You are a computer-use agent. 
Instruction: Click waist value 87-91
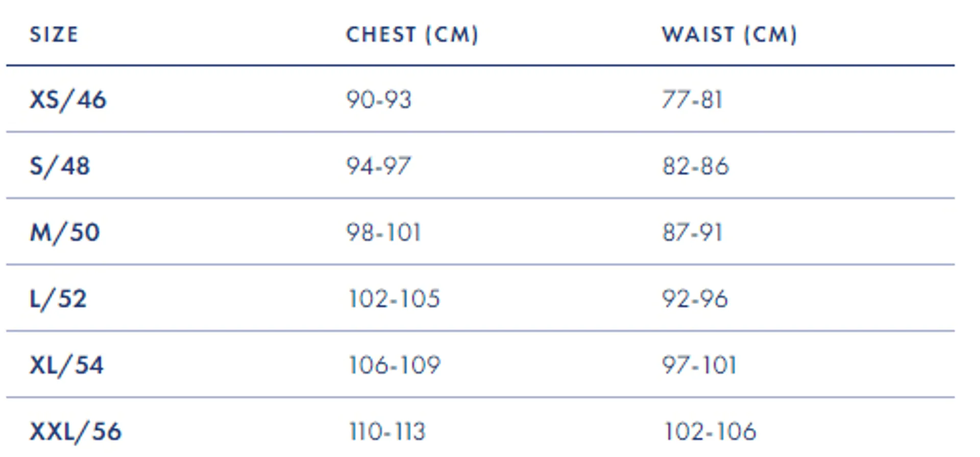[x=693, y=233]
